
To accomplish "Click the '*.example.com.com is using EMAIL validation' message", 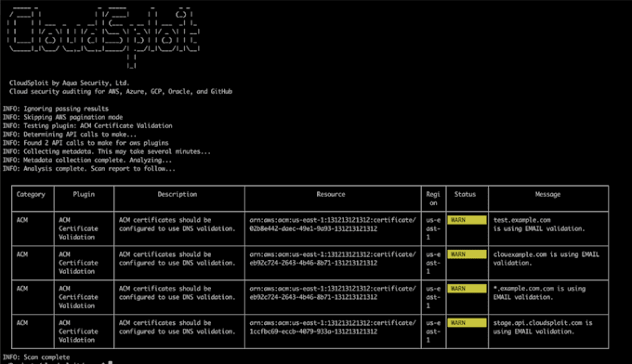I will (x=540, y=292).
